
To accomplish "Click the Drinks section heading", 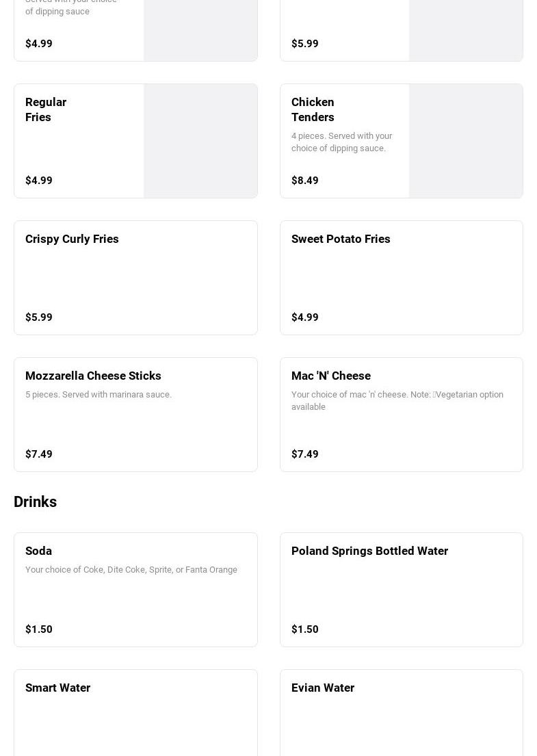I will pyautogui.click(x=36, y=502).
